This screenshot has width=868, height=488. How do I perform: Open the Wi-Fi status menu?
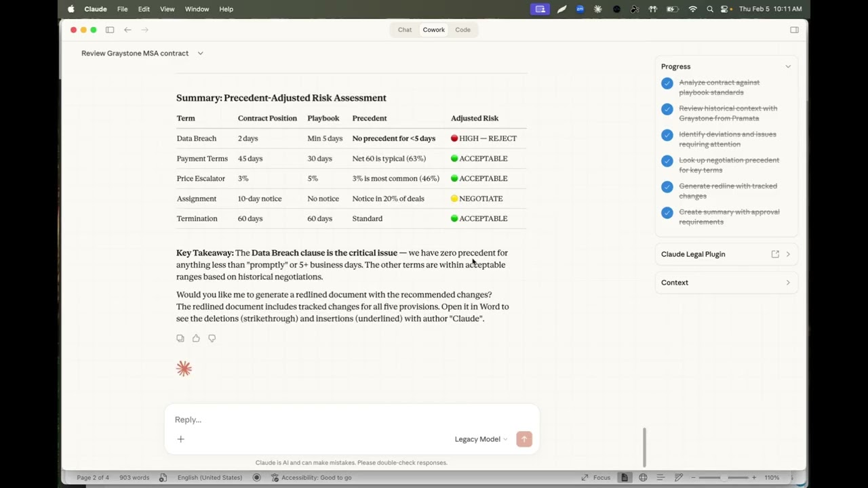[x=692, y=9]
